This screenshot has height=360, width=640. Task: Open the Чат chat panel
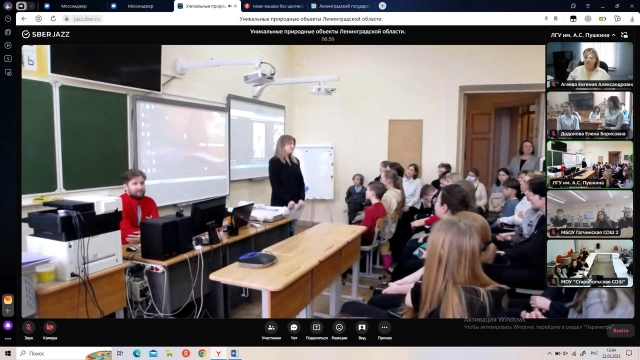tap(294, 331)
